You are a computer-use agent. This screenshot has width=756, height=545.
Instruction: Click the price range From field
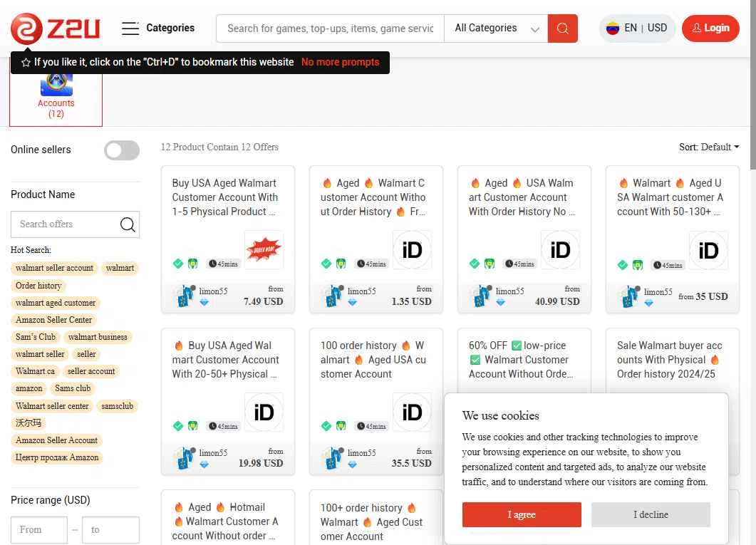pos(39,530)
